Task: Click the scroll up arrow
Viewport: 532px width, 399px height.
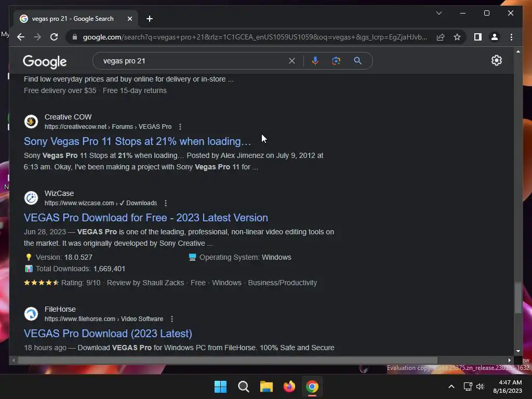Action: (x=518, y=51)
